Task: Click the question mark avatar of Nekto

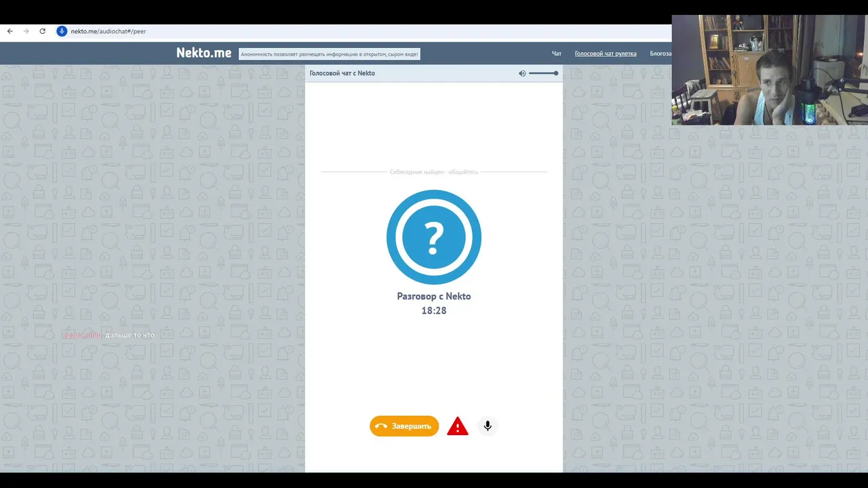Action: point(434,237)
